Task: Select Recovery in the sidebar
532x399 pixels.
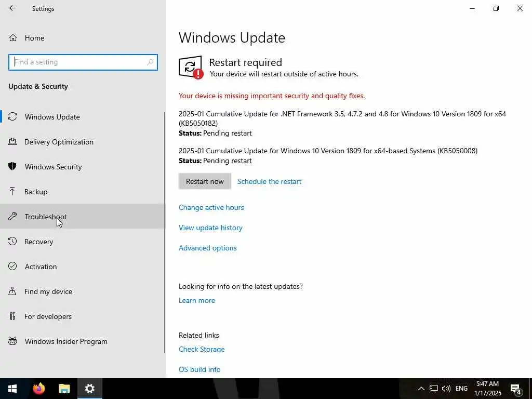Action: click(83, 242)
